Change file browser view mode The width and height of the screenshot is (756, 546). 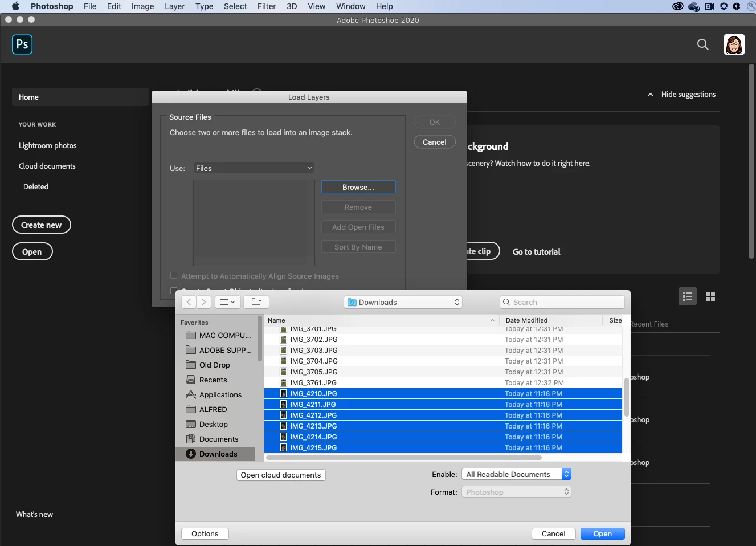(x=227, y=302)
